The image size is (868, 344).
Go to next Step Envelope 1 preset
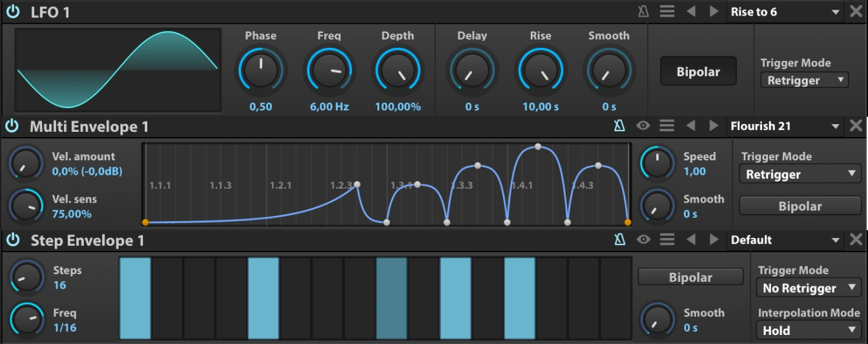coord(714,240)
